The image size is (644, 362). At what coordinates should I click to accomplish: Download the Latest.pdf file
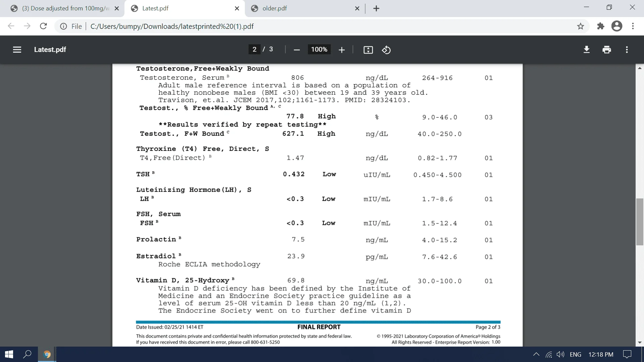(586, 50)
